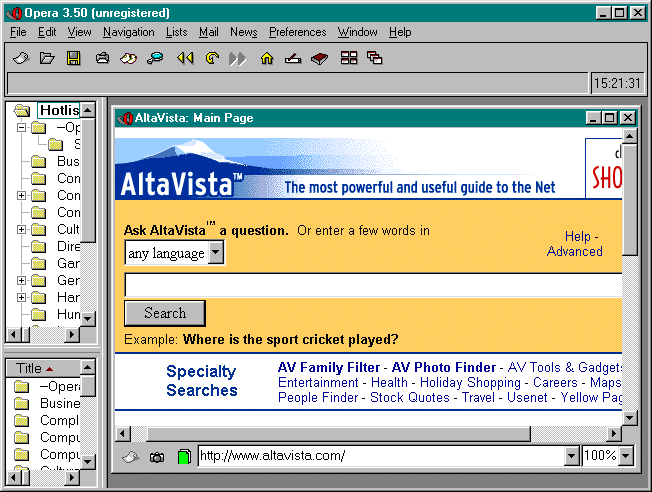The image size is (652, 492).
Task: Toggle image loading with the camera icon
Action: (x=157, y=457)
